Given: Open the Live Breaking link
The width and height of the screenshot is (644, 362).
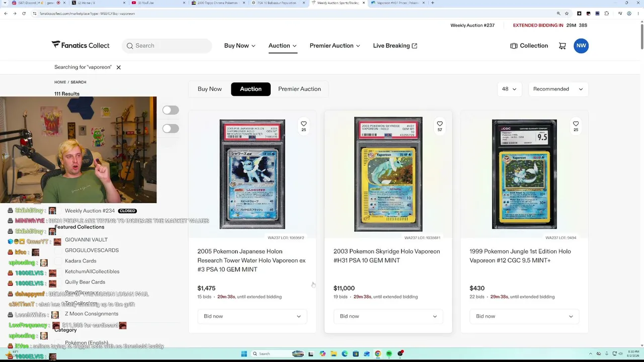Looking at the screenshot, I should pyautogui.click(x=395, y=46).
